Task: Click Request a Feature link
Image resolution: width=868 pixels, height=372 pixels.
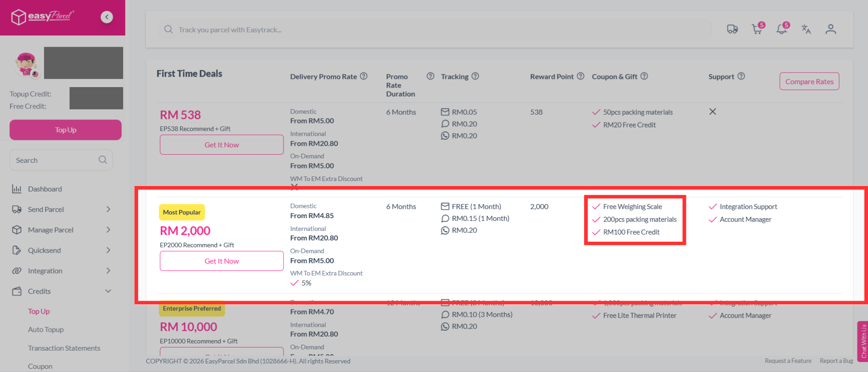Action: [x=788, y=361]
